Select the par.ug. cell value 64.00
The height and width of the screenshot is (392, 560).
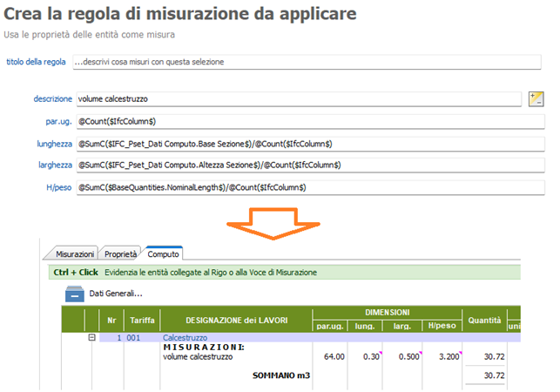(x=334, y=357)
